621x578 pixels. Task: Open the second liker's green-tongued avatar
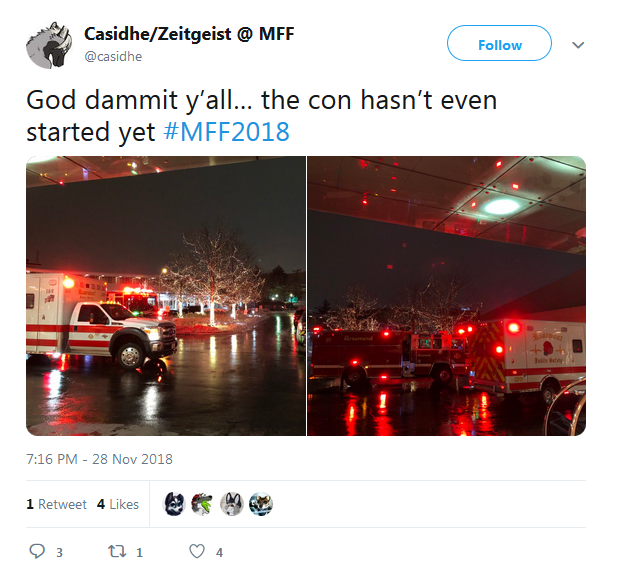[x=203, y=504]
